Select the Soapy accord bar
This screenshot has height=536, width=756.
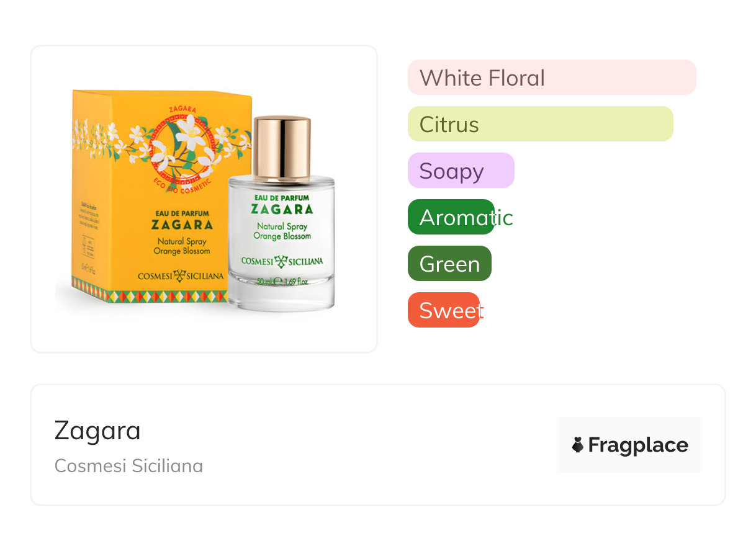[461, 171]
